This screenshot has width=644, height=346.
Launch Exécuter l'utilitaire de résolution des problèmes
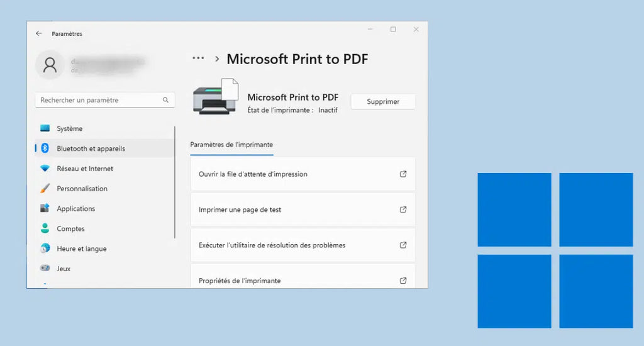tap(303, 245)
